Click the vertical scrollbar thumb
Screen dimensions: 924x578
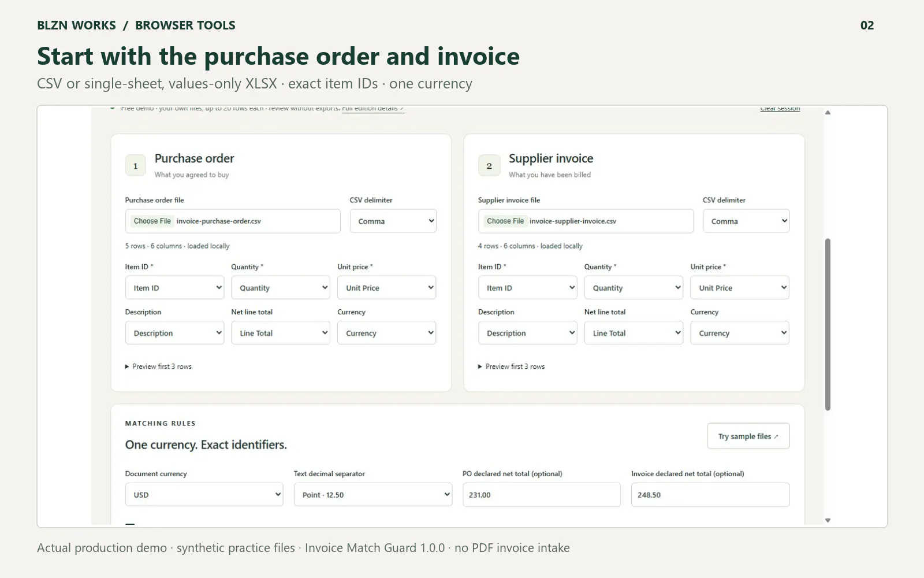[x=828, y=324]
